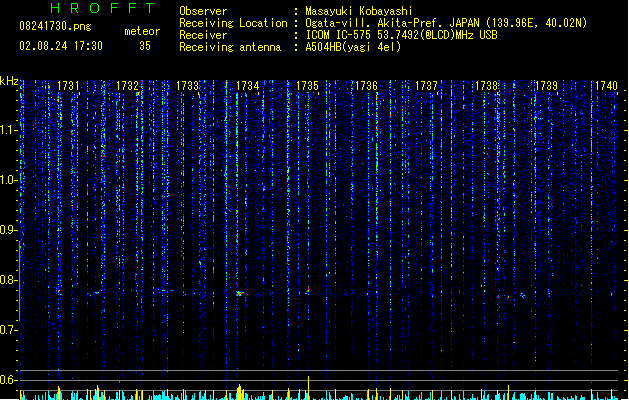Screen dimensions: 629x400
Task: Click the 1733 time marker
Action: (187, 86)
